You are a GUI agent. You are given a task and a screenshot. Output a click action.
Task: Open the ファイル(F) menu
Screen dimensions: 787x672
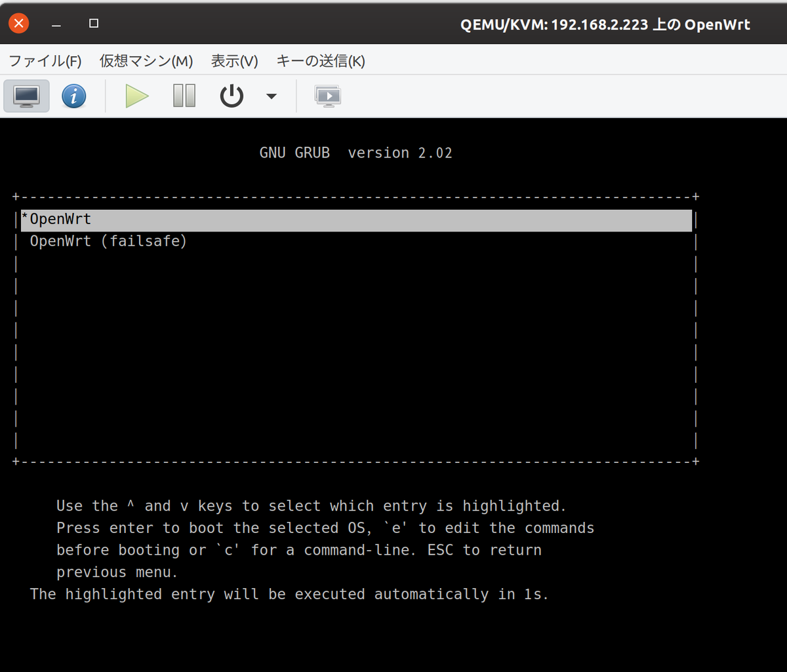pos(45,61)
